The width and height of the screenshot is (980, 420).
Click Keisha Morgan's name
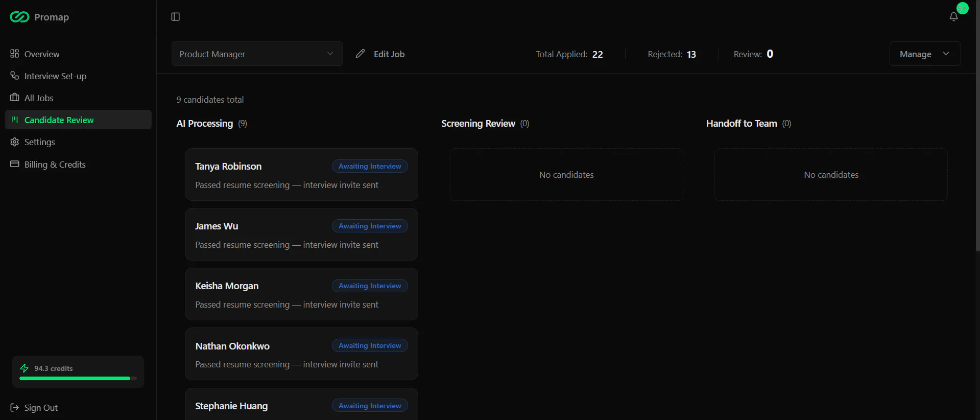pyautogui.click(x=227, y=286)
